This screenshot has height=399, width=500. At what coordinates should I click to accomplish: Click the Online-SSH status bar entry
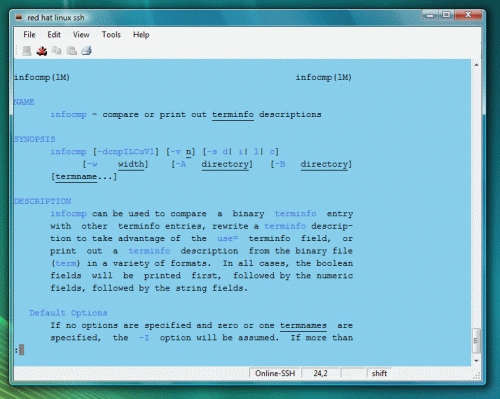pyautogui.click(x=275, y=373)
